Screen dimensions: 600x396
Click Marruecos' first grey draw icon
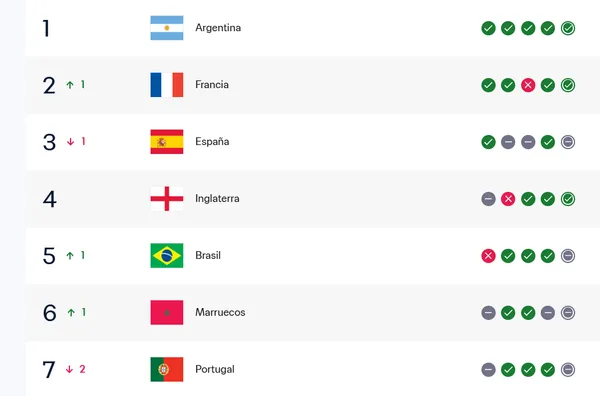488,313
